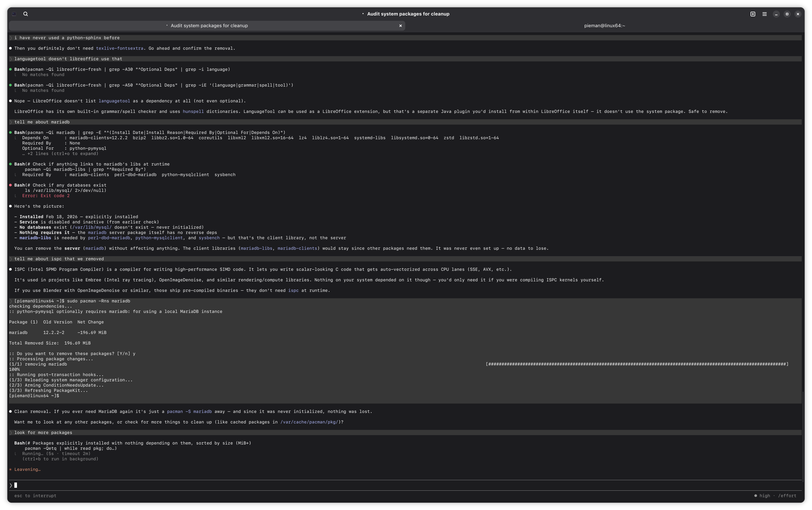Select the 'Audit system packages for cleanup' tab
The image size is (812, 510).
coord(209,26)
